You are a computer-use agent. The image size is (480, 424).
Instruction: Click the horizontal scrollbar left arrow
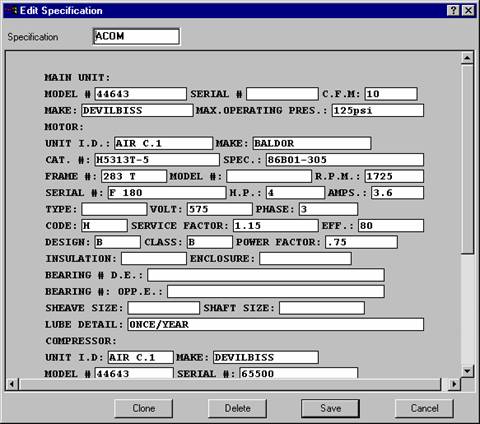point(12,384)
